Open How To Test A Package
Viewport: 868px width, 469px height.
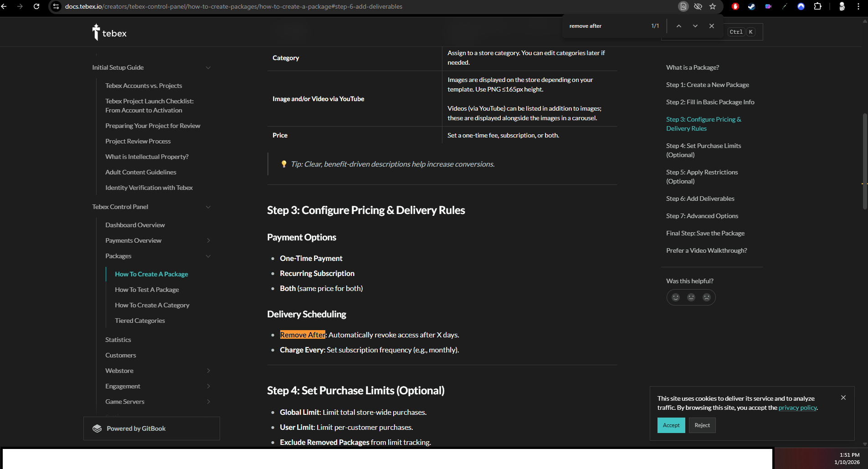pyautogui.click(x=147, y=290)
